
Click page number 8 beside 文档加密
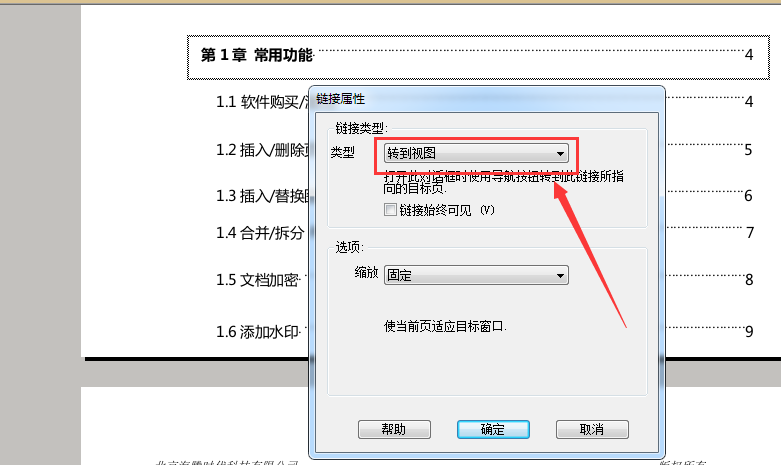pos(749,280)
